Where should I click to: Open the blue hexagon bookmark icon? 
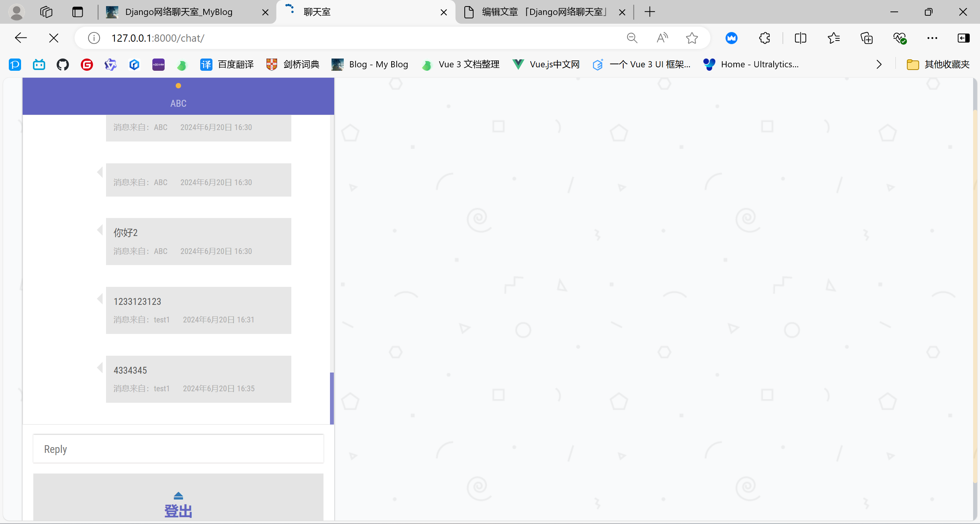coord(134,64)
